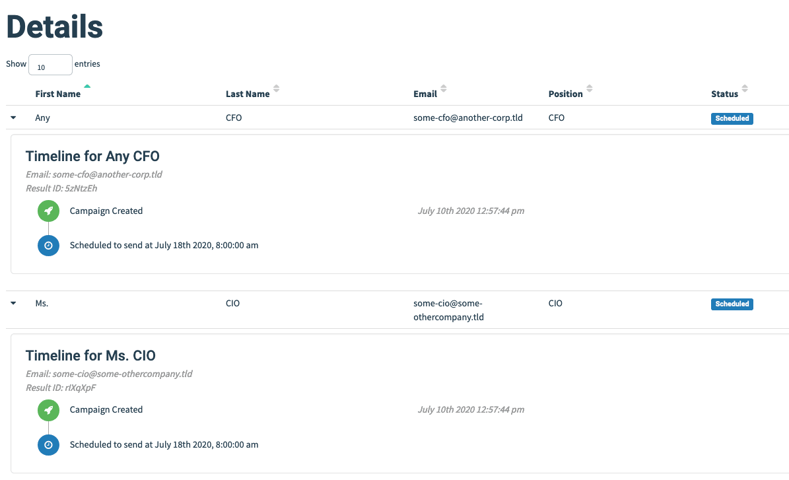Open the Show entries count dropdown

coord(50,65)
